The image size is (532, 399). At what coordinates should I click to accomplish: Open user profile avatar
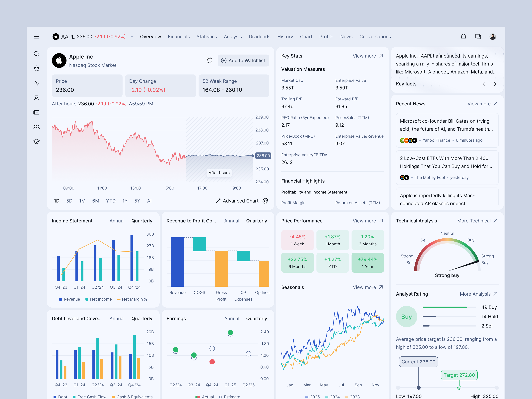(x=493, y=37)
